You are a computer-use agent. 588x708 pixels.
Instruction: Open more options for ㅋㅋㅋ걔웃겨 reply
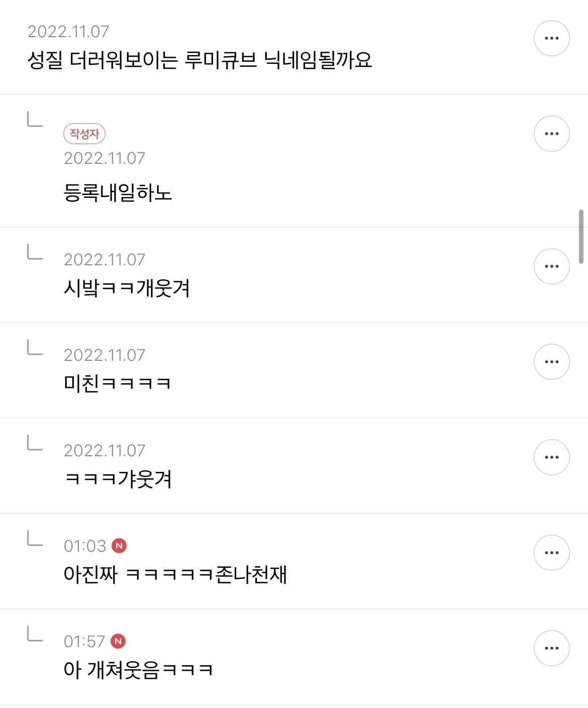551,457
